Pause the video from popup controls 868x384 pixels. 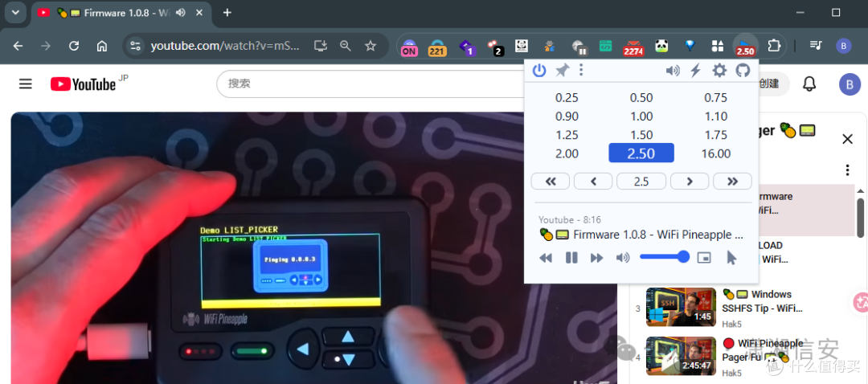[571, 258]
